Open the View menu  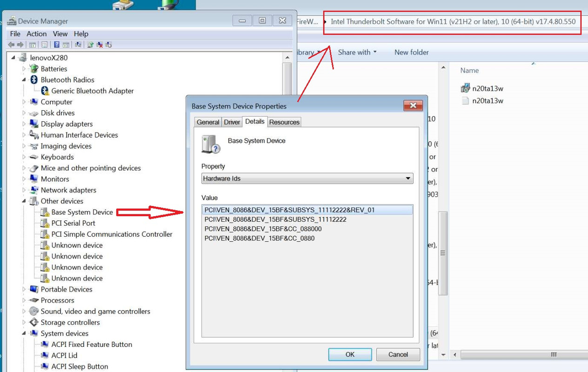(x=60, y=34)
